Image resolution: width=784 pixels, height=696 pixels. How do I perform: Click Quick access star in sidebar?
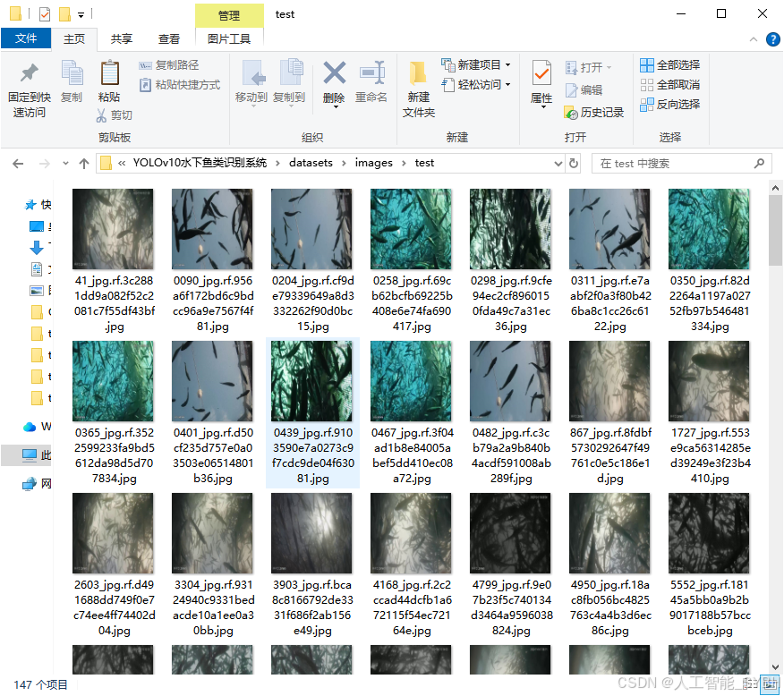coord(30,204)
